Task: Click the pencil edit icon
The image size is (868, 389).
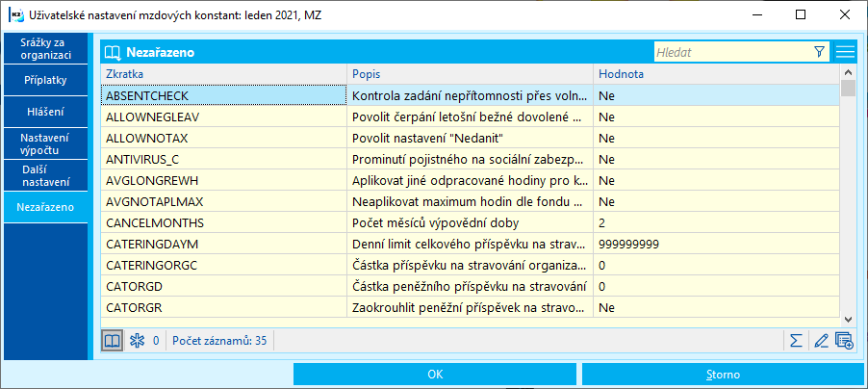Action: [821, 342]
